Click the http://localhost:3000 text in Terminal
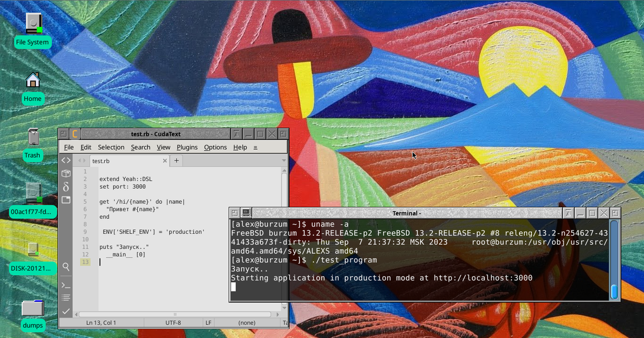 click(484, 278)
